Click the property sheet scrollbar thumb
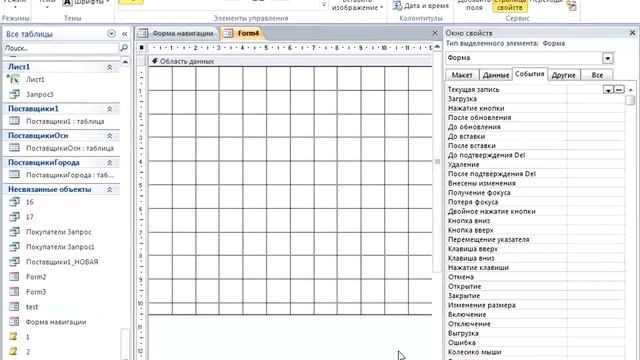640x360 pixels. pyautogui.click(x=631, y=100)
